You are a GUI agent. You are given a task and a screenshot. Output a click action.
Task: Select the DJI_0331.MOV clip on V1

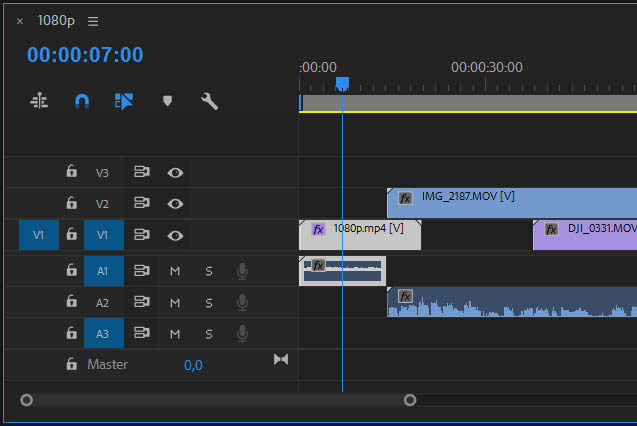(x=585, y=235)
